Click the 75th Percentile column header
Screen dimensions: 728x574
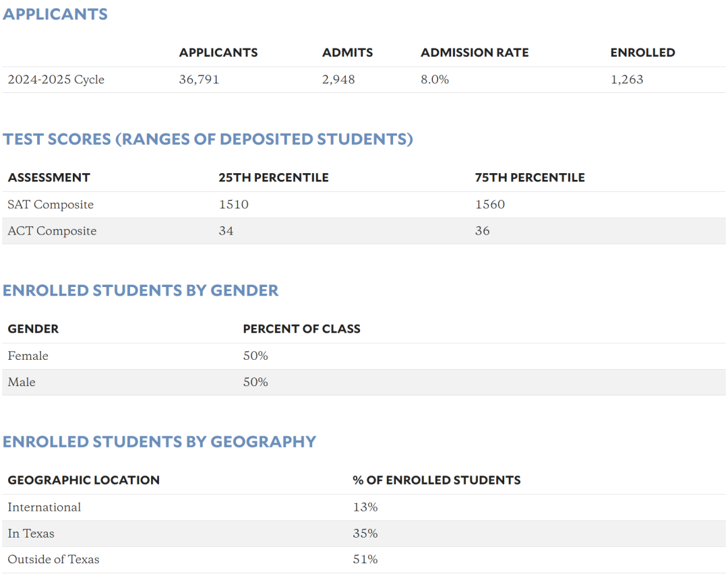pos(530,178)
